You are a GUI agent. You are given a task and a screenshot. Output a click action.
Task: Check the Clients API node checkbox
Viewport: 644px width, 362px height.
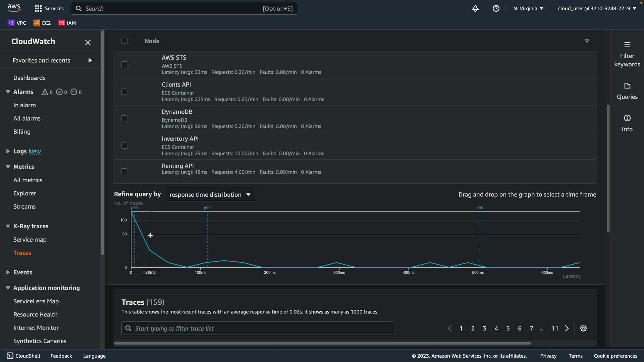tap(124, 92)
